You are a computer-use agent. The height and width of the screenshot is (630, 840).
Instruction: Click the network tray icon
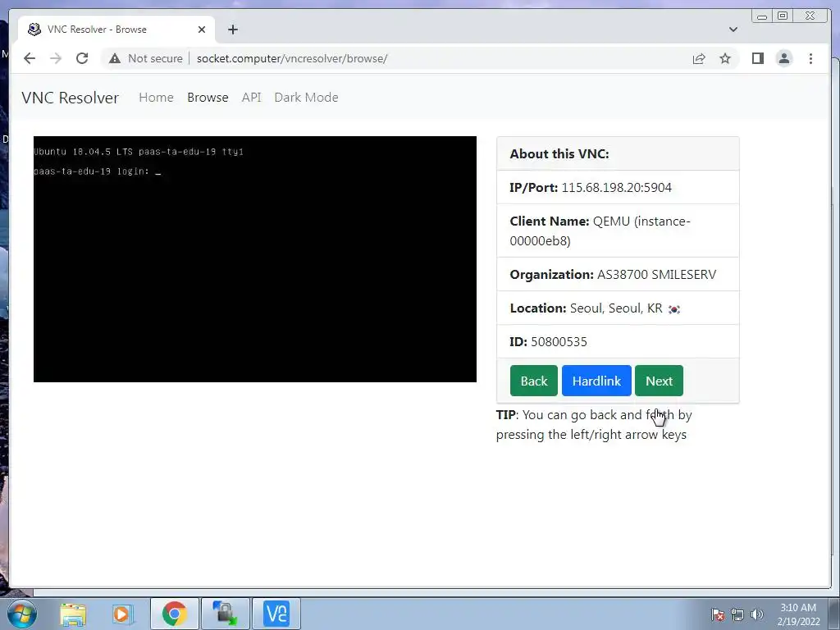click(x=737, y=614)
